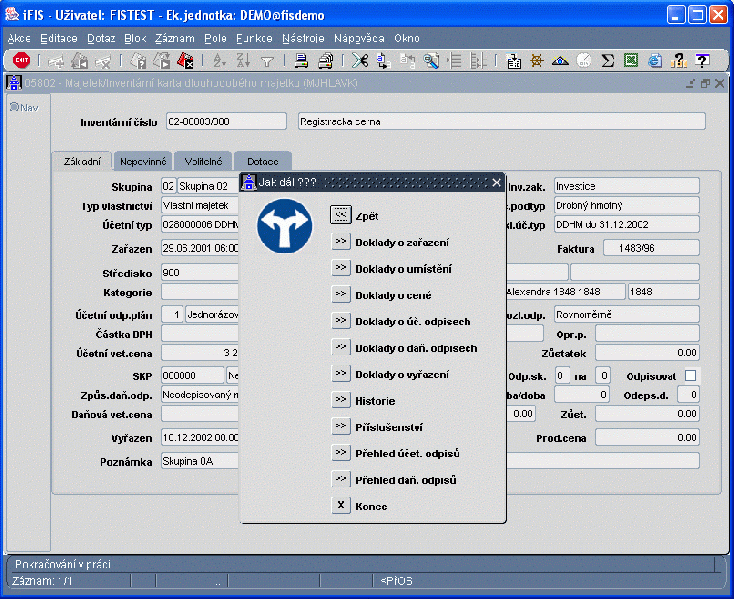Switch to the Nepovinné tab
Screen dimensions: 734x599
(x=141, y=161)
